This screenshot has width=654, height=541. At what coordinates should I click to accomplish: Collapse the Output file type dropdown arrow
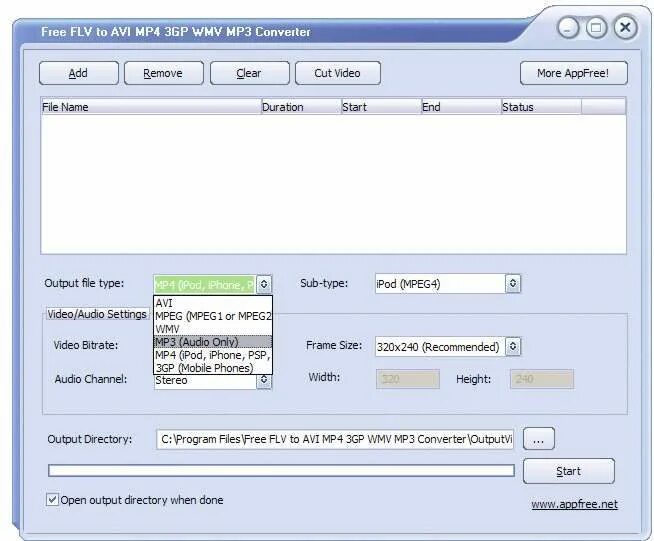point(264,284)
